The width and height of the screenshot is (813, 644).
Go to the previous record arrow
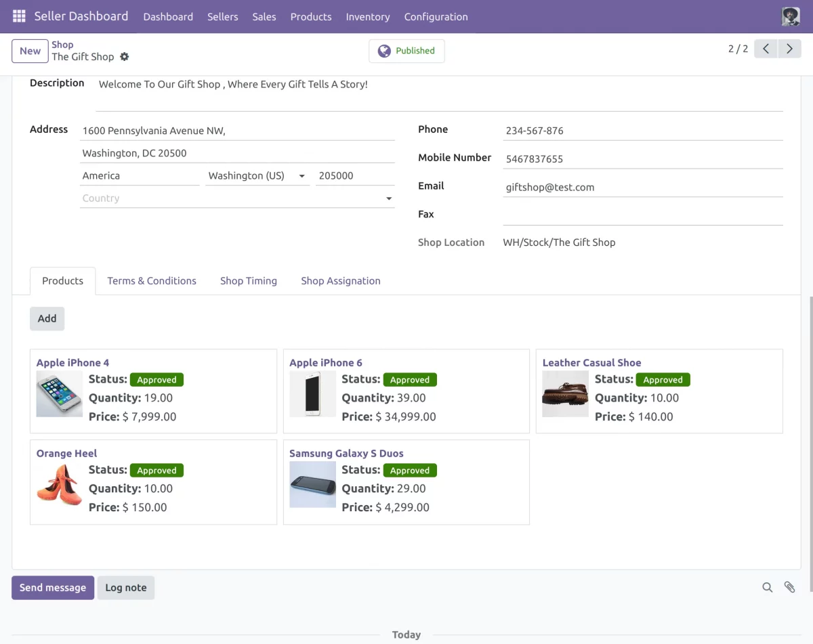click(x=766, y=49)
